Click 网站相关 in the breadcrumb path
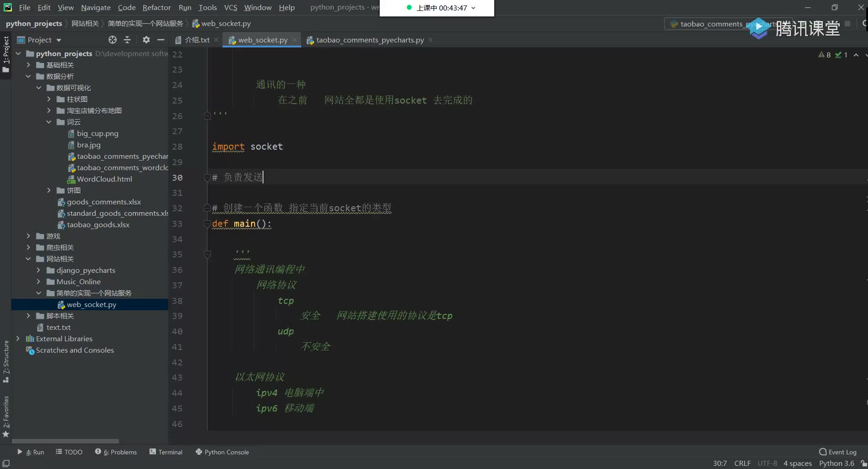Screen dimensions: 868x469 [x=85, y=23]
